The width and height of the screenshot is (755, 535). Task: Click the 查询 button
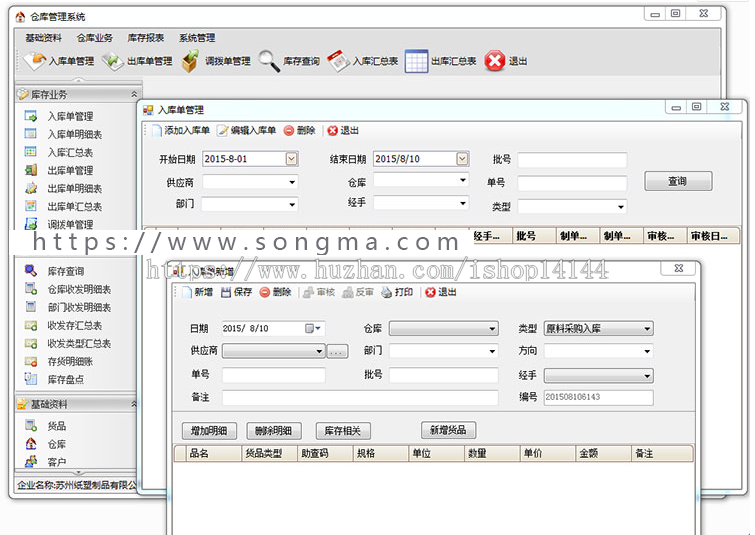tap(678, 182)
